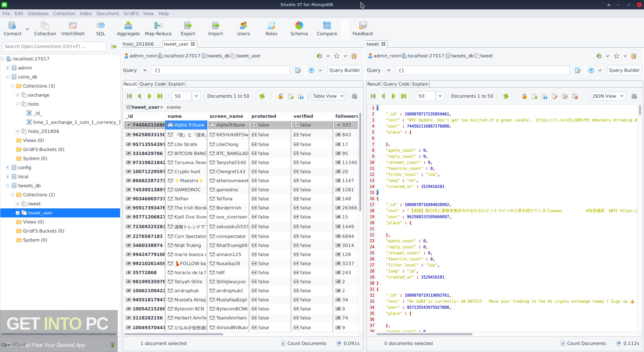Open Explain tab in tweet panel

[x=420, y=84]
